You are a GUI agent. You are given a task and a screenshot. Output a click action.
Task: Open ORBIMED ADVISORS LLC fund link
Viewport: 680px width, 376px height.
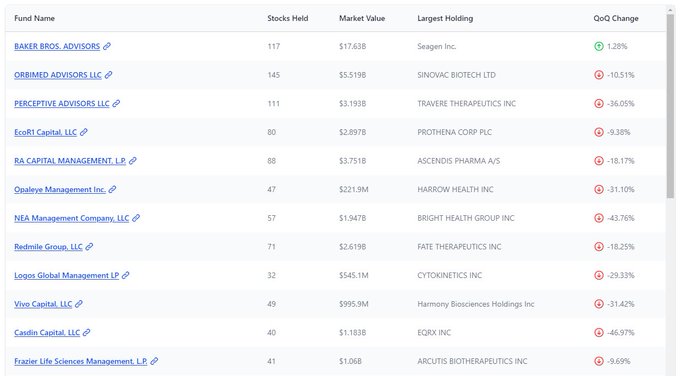(x=58, y=75)
